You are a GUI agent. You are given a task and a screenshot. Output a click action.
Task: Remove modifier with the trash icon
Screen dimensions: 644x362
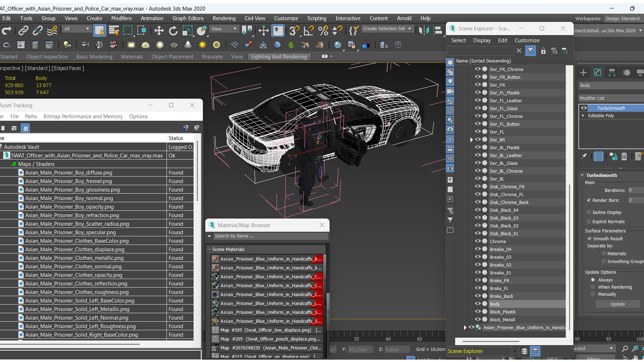(624, 156)
